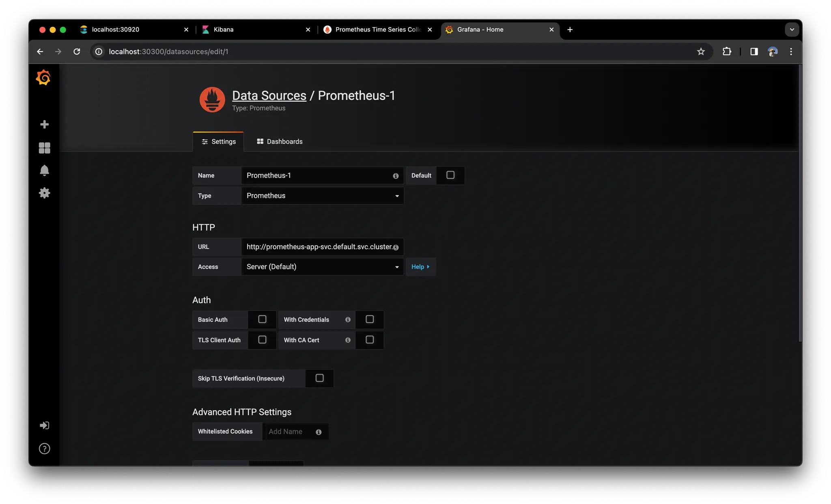
Task: Enable the Default data source checkbox
Action: tap(450, 175)
